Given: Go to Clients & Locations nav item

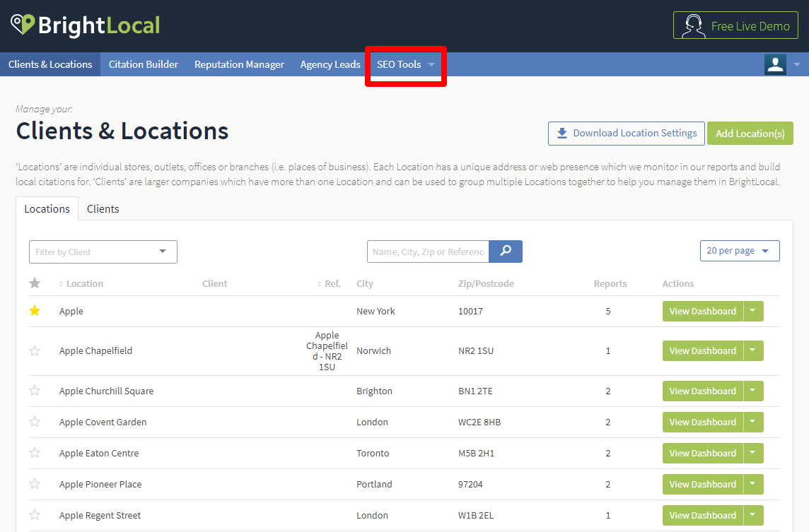Looking at the screenshot, I should 50,64.
